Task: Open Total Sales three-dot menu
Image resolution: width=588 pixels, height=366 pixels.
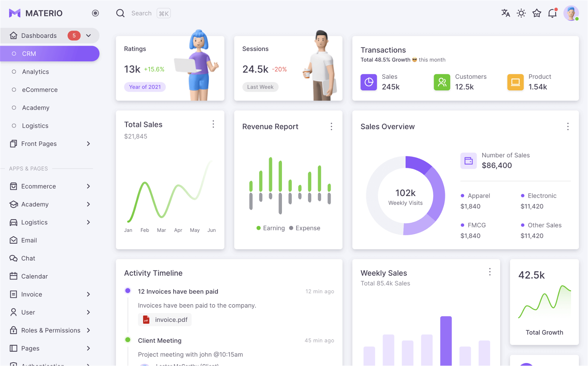Action: 213,124
